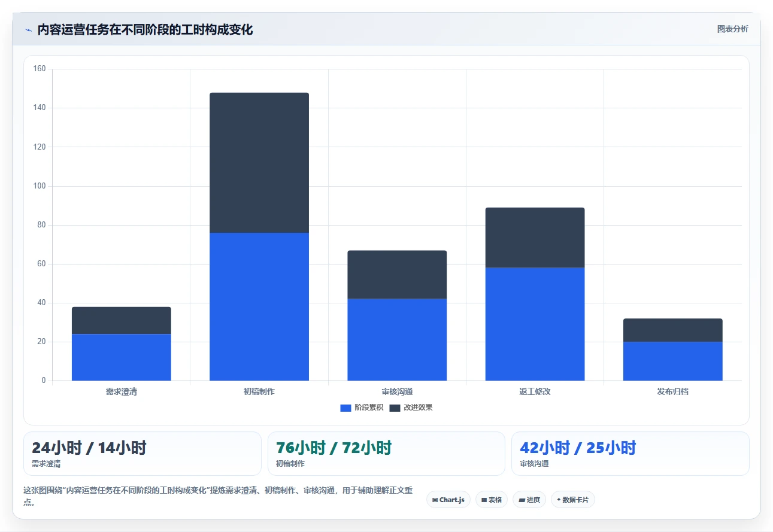
Task: Click the chart title 内容运营任务在不同阶段的工时构成变化
Action: point(145,30)
